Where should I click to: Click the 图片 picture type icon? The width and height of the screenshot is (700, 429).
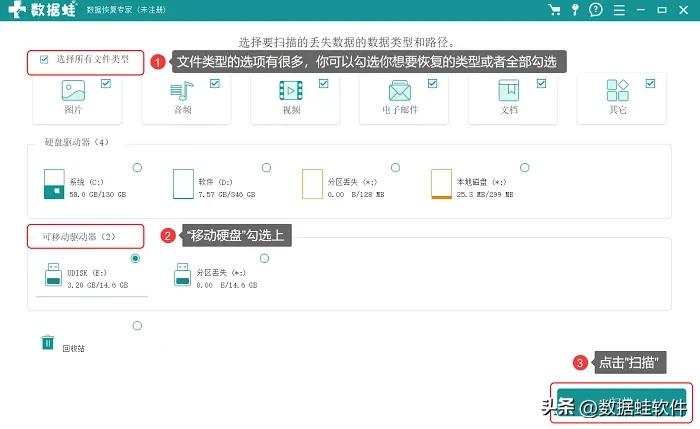(x=73, y=90)
